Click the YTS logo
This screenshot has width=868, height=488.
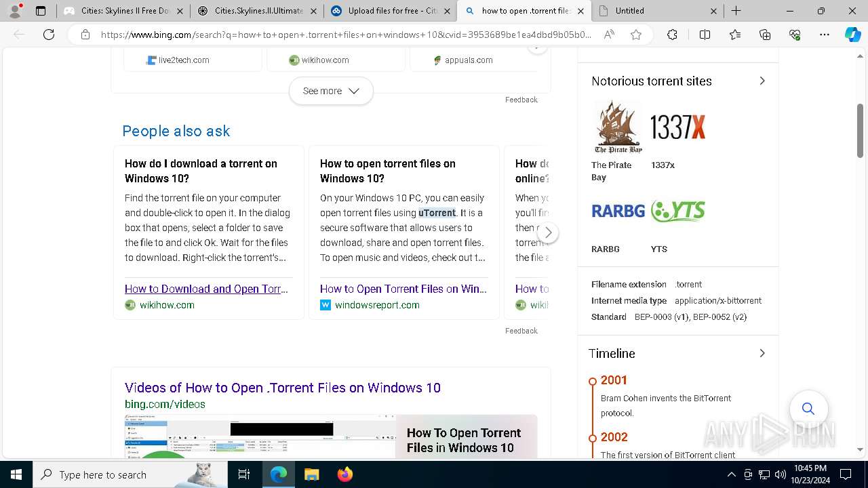(678, 211)
